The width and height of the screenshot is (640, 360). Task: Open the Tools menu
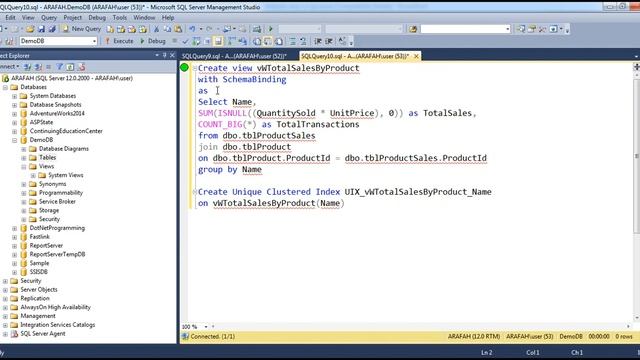(120, 18)
